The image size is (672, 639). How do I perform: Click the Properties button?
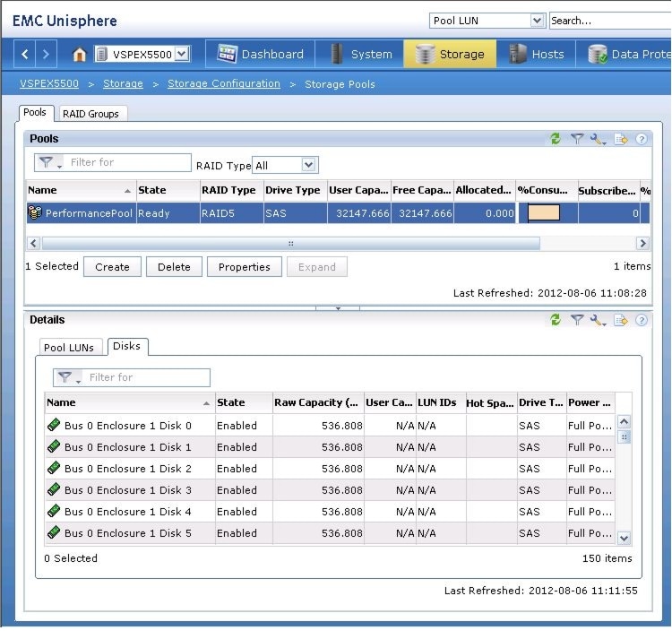[244, 267]
